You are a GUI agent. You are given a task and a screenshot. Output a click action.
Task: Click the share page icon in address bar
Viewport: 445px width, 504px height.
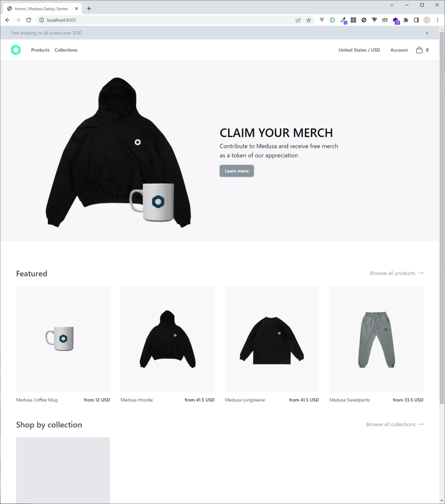tap(298, 20)
